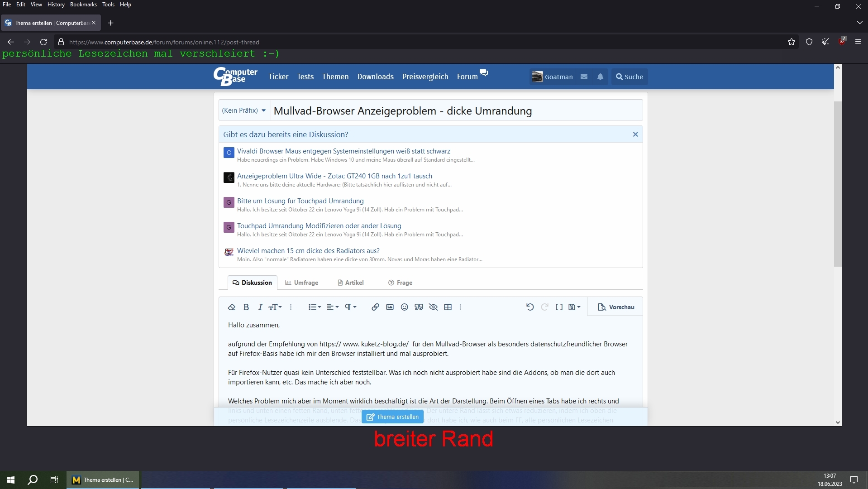The height and width of the screenshot is (489, 868).
Task: Toggle italic formatting in editor
Action: [260, 307]
